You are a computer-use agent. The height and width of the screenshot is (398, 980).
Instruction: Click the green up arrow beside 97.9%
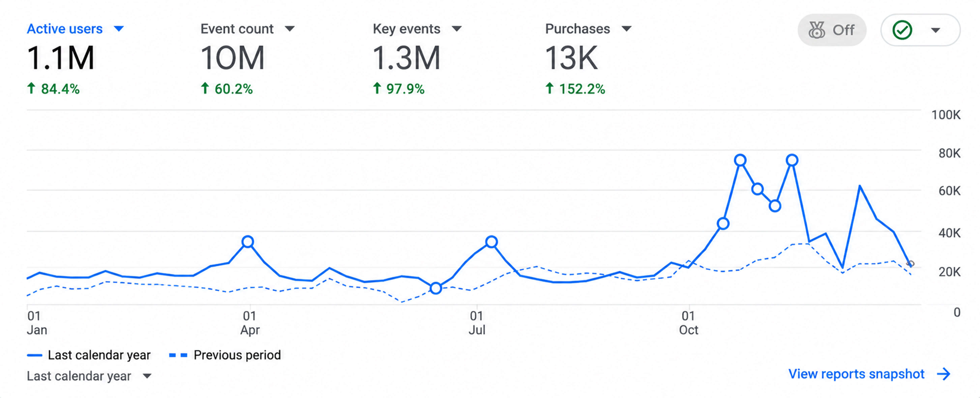point(377,88)
